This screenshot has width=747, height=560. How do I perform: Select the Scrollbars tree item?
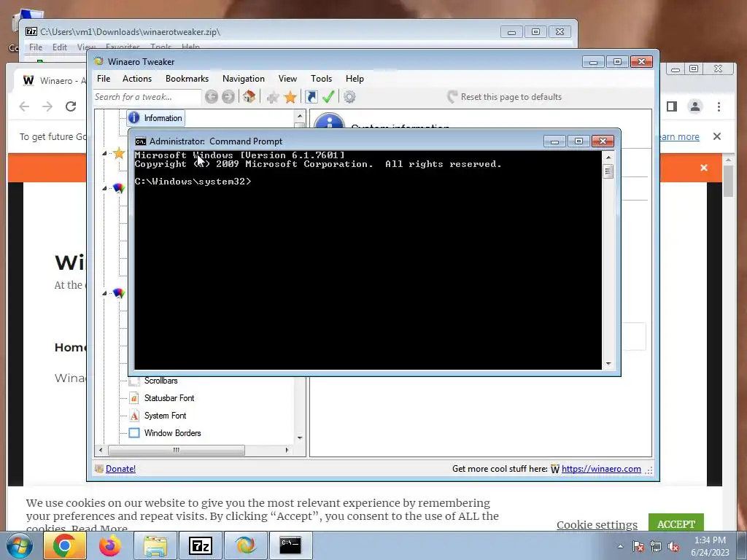point(160,381)
